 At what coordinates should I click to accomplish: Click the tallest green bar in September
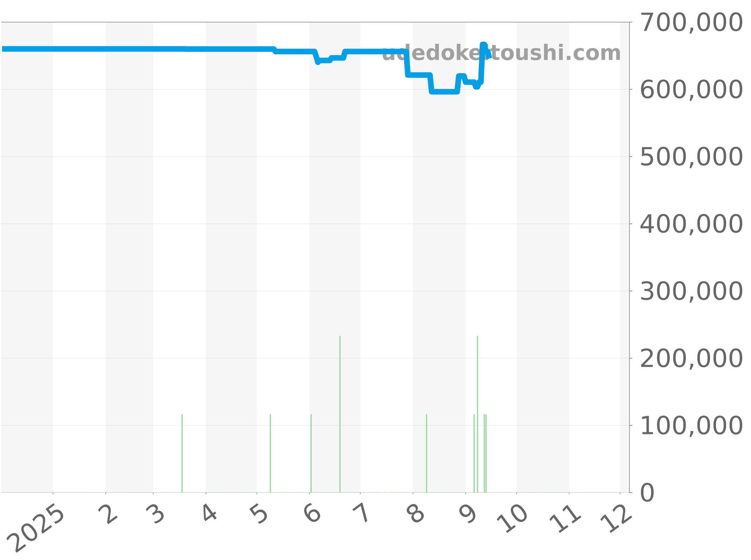point(477,413)
